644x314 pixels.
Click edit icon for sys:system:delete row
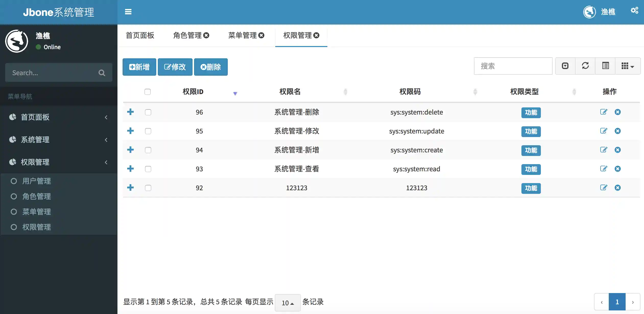click(x=603, y=112)
